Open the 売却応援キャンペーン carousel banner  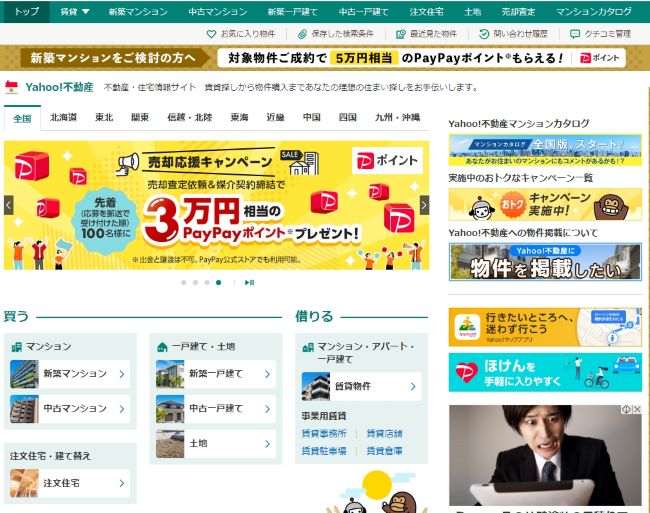(x=216, y=205)
